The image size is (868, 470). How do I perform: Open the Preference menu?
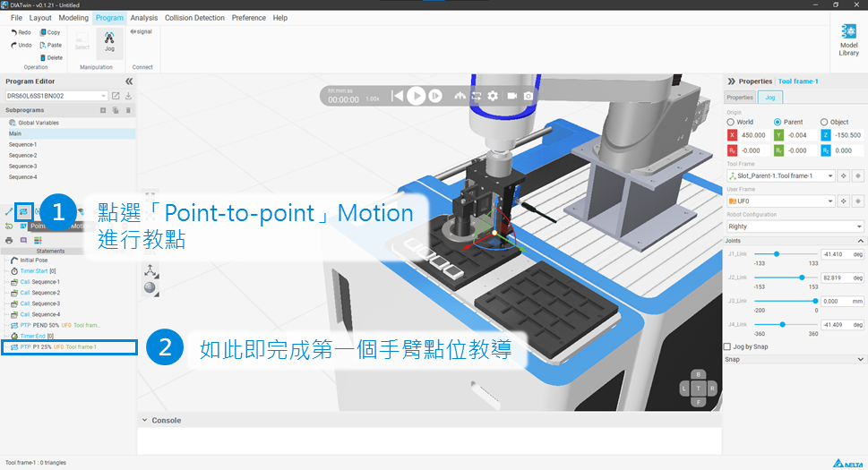click(x=248, y=18)
